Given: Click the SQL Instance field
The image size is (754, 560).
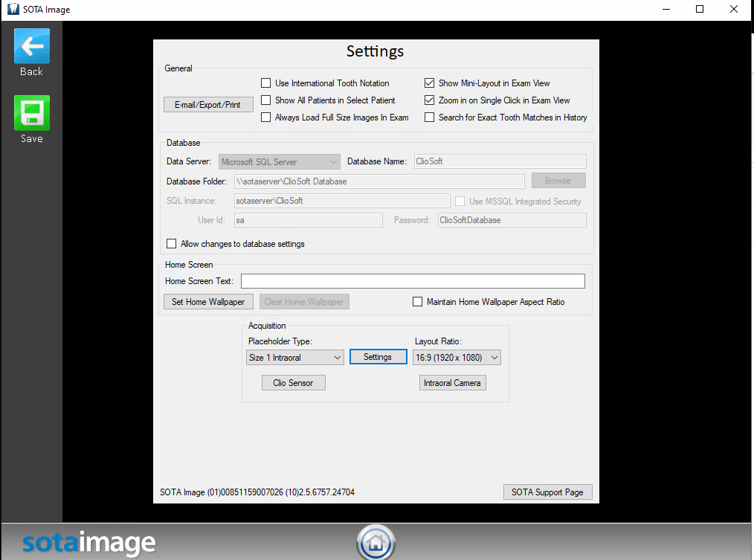Looking at the screenshot, I should pyautogui.click(x=342, y=201).
